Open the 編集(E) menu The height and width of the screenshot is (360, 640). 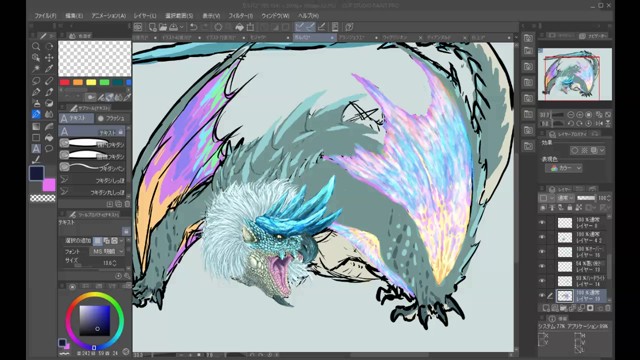tap(74, 16)
